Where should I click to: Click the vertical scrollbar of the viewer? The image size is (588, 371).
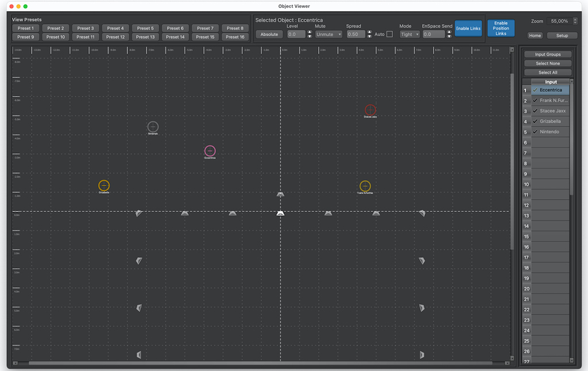pyautogui.click(x=512, y=161)
